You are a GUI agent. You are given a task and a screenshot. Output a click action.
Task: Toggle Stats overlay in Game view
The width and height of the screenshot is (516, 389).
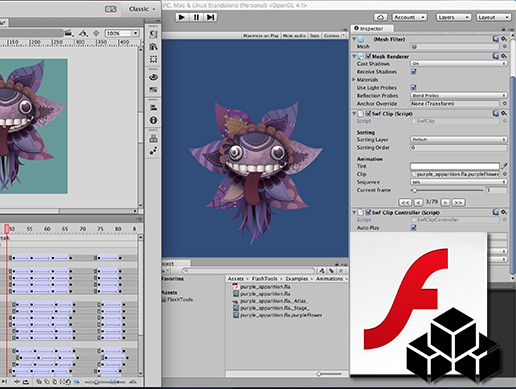coord(314,35)
